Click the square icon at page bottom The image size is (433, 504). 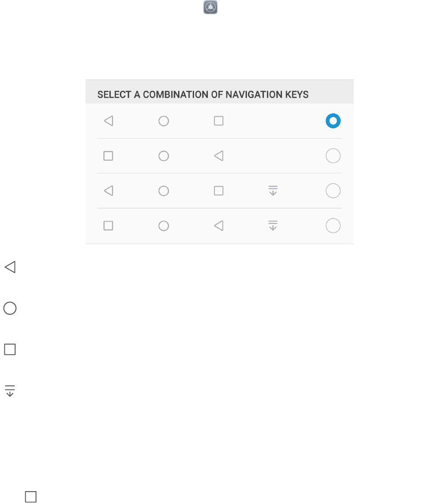31,496
